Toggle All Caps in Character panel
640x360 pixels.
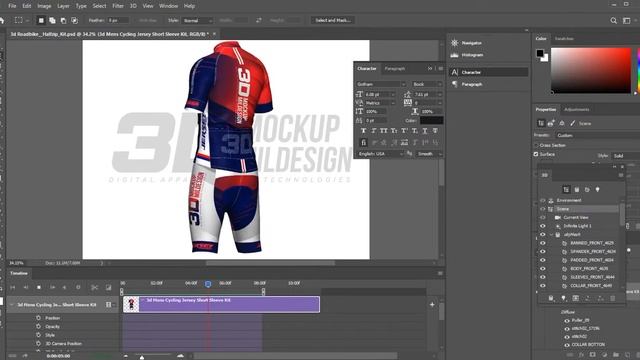pyautogui.click(x=384, y=131)
